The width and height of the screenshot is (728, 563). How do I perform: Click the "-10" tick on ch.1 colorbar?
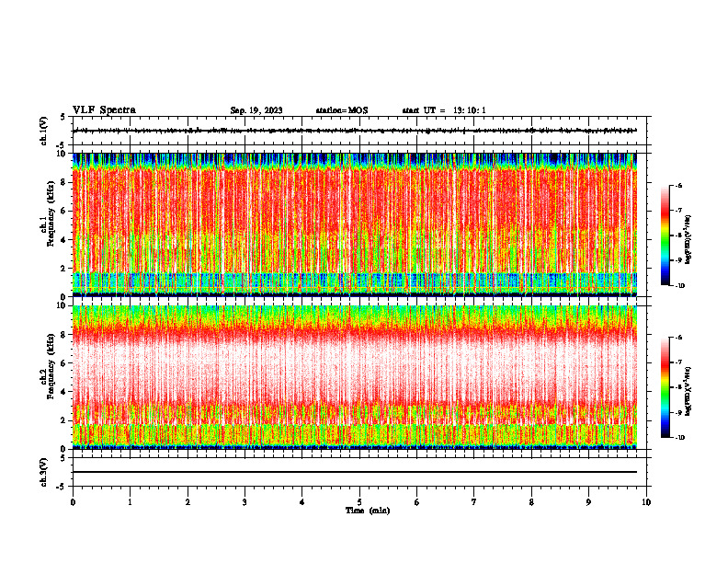(679, 286)
